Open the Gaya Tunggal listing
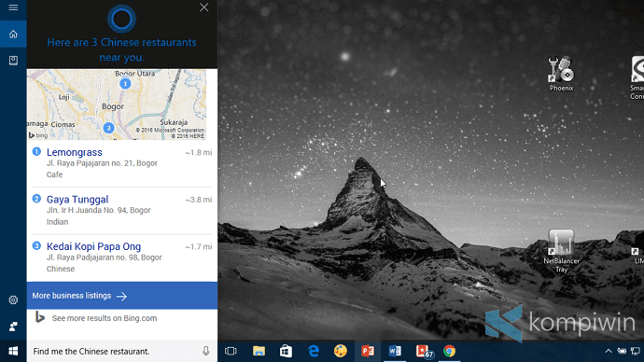644x362 pixels. (77, 200)
